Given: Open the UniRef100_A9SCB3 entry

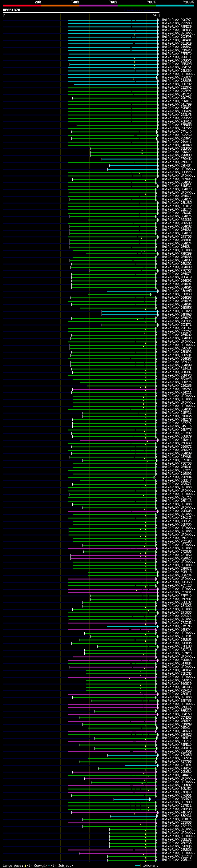Looking at the screenshot, I should 177,220.
